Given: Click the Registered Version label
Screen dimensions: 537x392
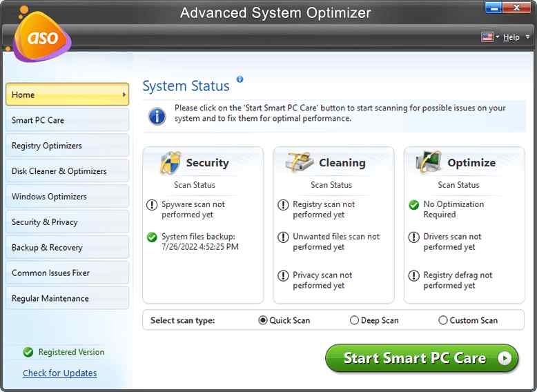Looking at the screenshot, I should (71, 352).
